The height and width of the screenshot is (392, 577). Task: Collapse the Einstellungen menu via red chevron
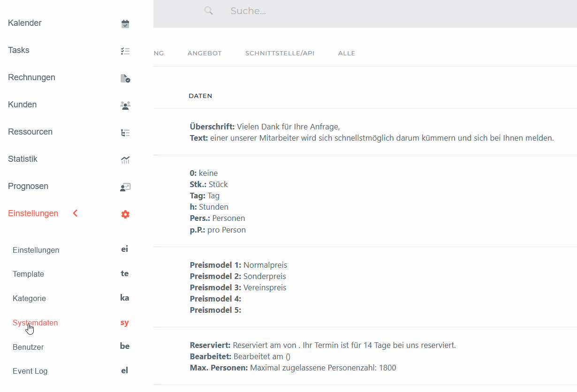coord(76,213)
